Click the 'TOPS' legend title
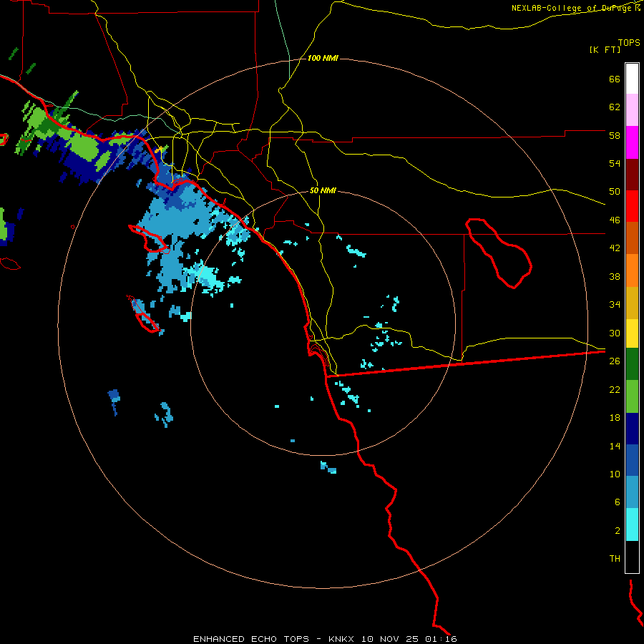Image resolution: width=644 pixels, height=644 pixels. (x=629, y=43)
